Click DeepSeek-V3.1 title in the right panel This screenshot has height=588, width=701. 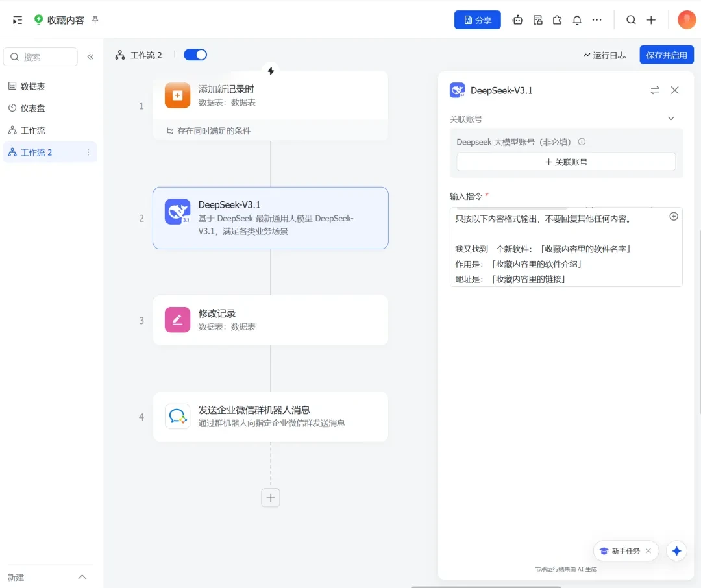(x=501, y=90)
